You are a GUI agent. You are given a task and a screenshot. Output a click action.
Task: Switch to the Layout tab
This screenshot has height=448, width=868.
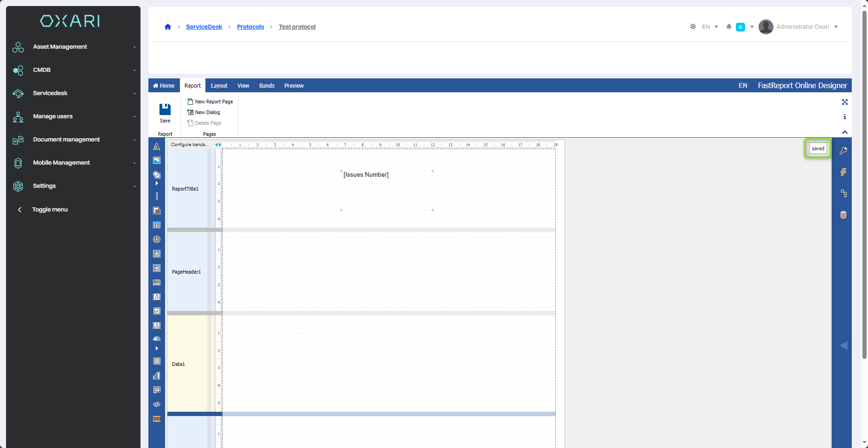[219, 86]
